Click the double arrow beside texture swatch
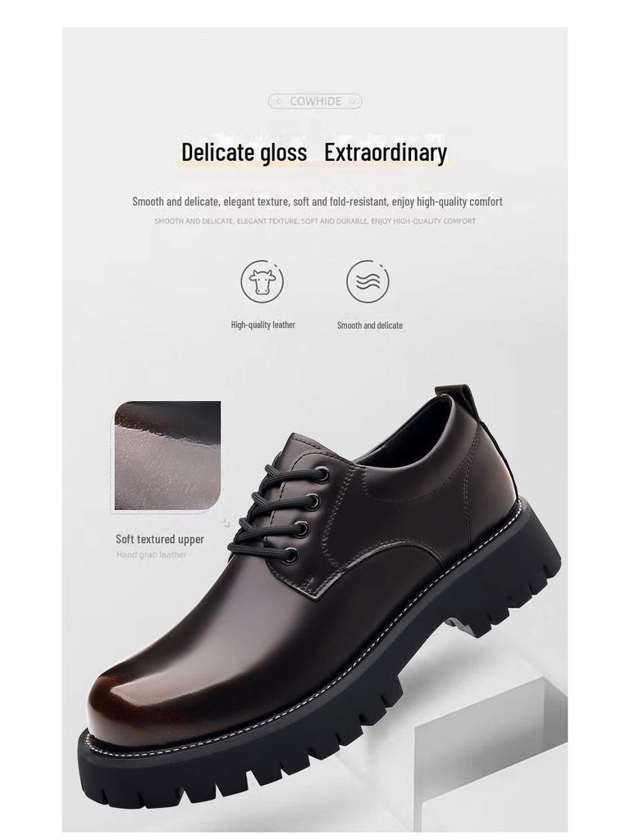Image resolution: width=630 pixels, height=840 pixels. 226,523
